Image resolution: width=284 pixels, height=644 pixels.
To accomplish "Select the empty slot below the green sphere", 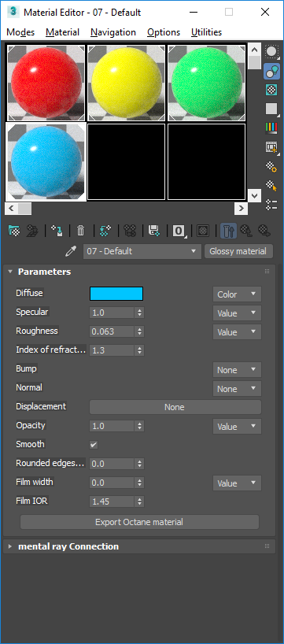I will tap(206, 162).
